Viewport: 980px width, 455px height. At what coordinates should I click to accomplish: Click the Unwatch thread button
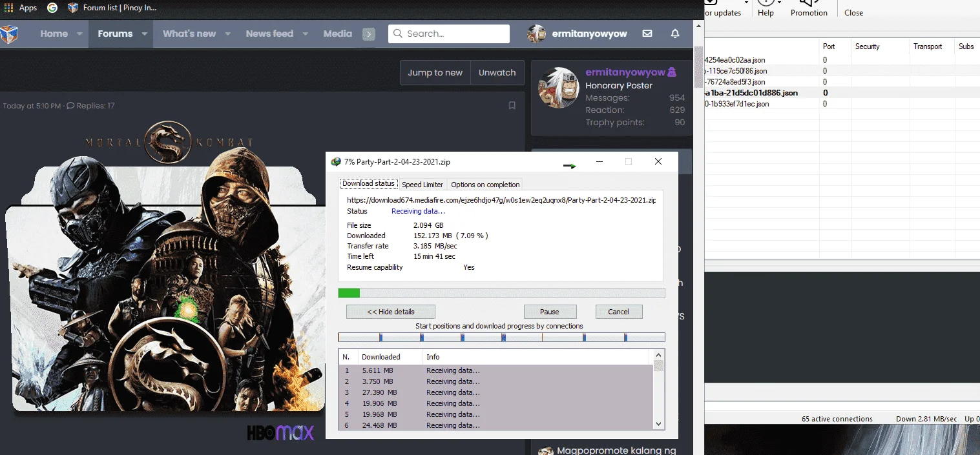pos(497,73)
